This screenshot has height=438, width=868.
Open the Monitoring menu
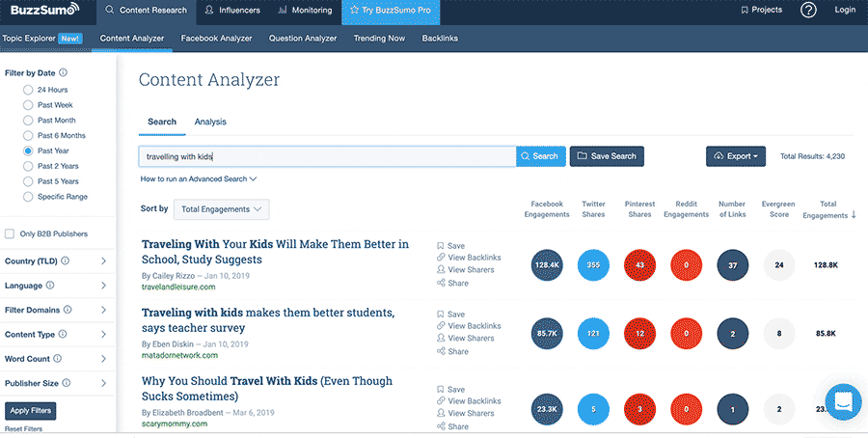(x=305, y=10)
